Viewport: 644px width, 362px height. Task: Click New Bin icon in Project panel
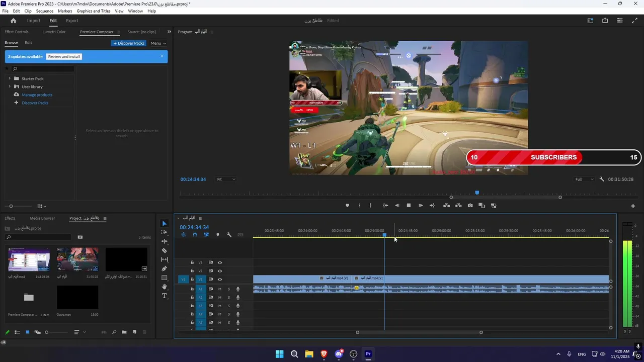[124, 332]
